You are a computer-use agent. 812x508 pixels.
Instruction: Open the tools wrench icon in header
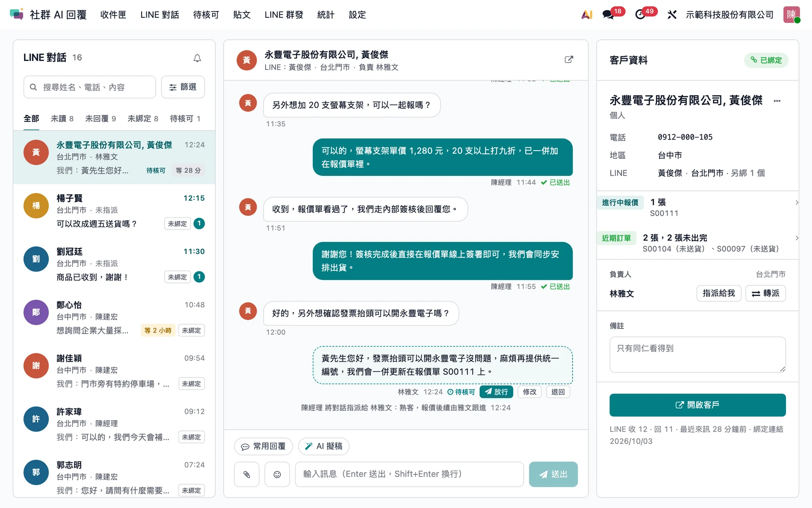[672, 15]
